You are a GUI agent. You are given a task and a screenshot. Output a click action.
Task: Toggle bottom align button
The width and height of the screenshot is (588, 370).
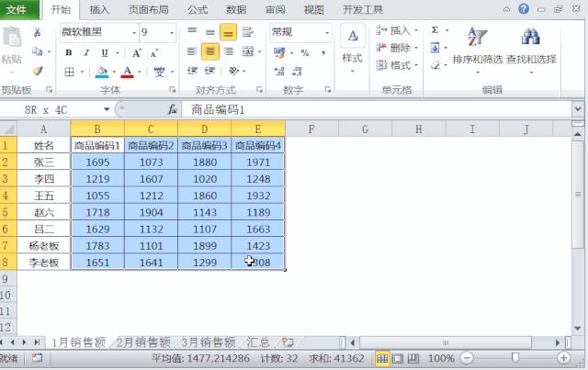[228, 32]
